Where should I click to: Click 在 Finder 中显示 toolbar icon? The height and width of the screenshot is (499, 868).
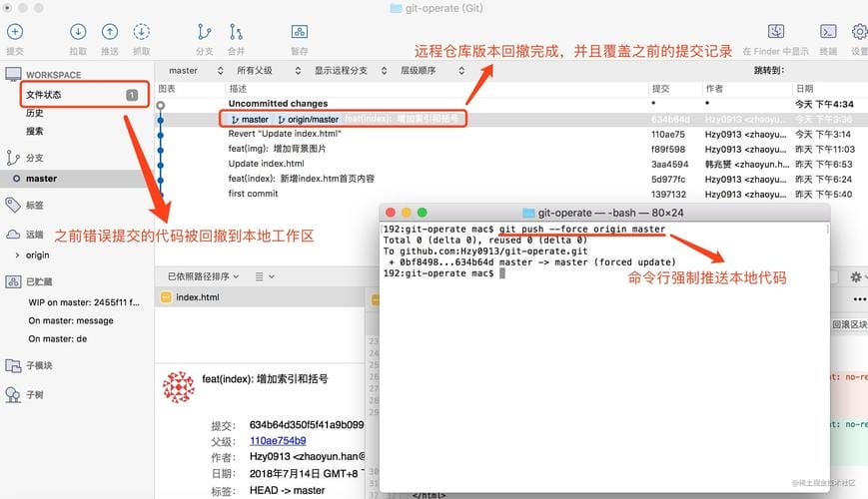[x=776, y=32]
